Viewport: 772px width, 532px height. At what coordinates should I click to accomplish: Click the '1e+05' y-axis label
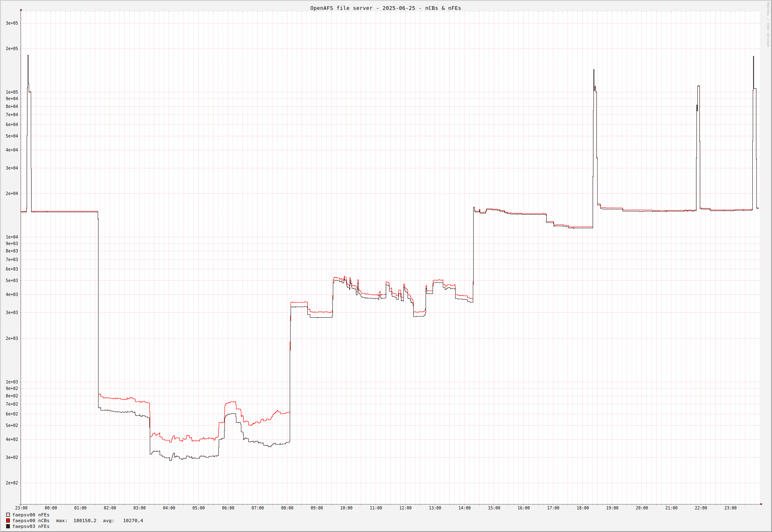pos(12,92)
